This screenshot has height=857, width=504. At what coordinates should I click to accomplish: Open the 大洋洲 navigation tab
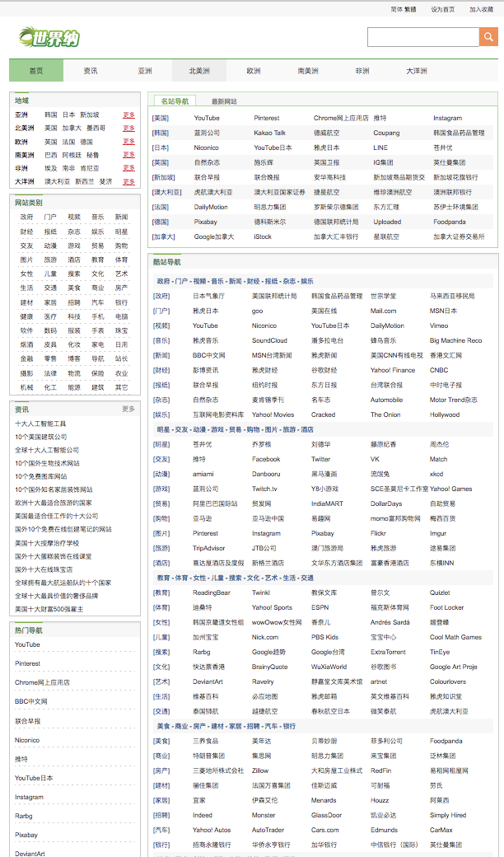(x=417, y=71)
